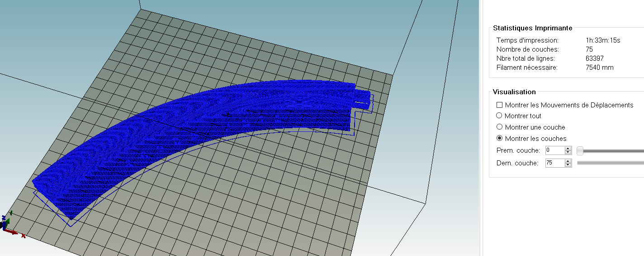
Task: Increase Prem. couche with up arrow
Action: [568, 148]
